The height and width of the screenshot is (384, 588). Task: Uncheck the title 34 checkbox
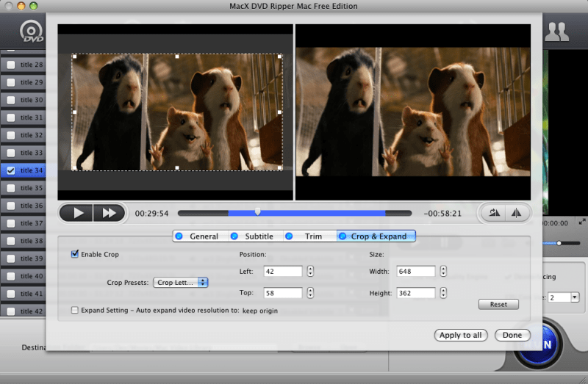tap(11, 170)
